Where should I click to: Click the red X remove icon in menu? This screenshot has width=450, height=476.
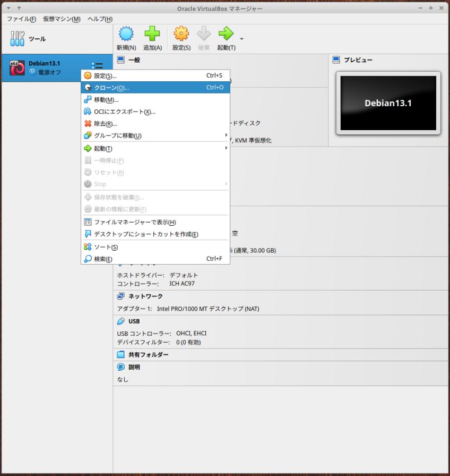point(88,124)
